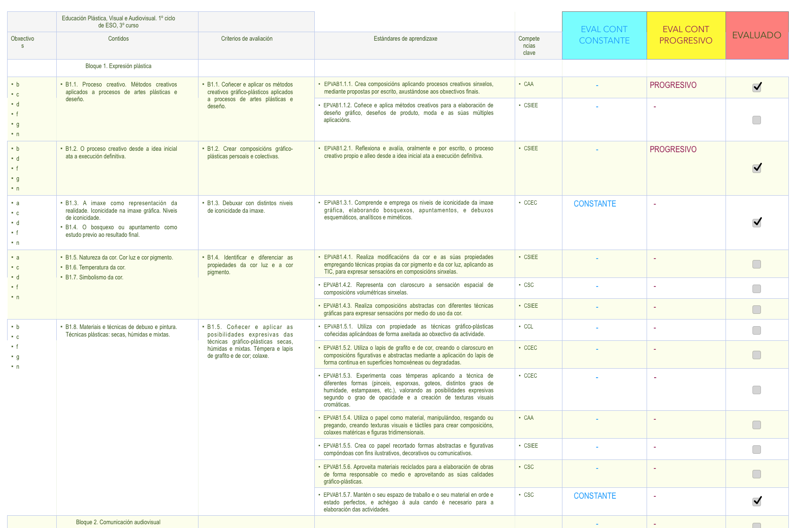Click the red EVALUADO column header
812x528 pixels.
coord(757,35)
